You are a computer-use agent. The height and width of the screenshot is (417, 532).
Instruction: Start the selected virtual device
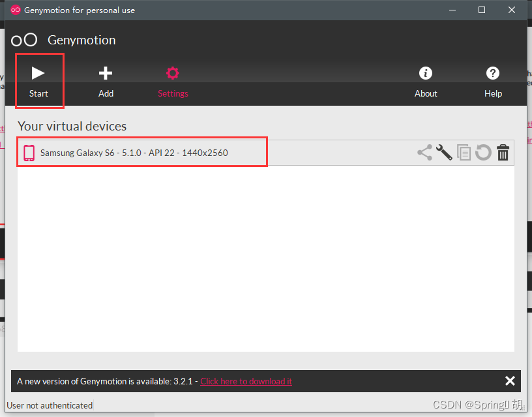click(38, 82)
